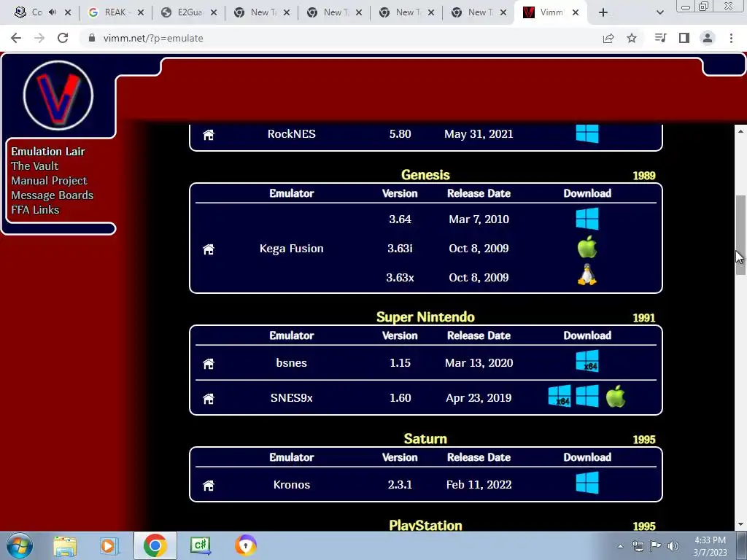This screenshot has height=560, width=747.
Task: Open File Explorer from taskbar
Action: pos(65,545)
